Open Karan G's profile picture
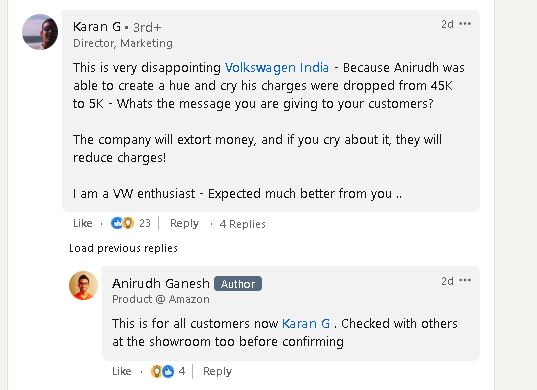This screenshot has width=537, height=390. [40, 32]
